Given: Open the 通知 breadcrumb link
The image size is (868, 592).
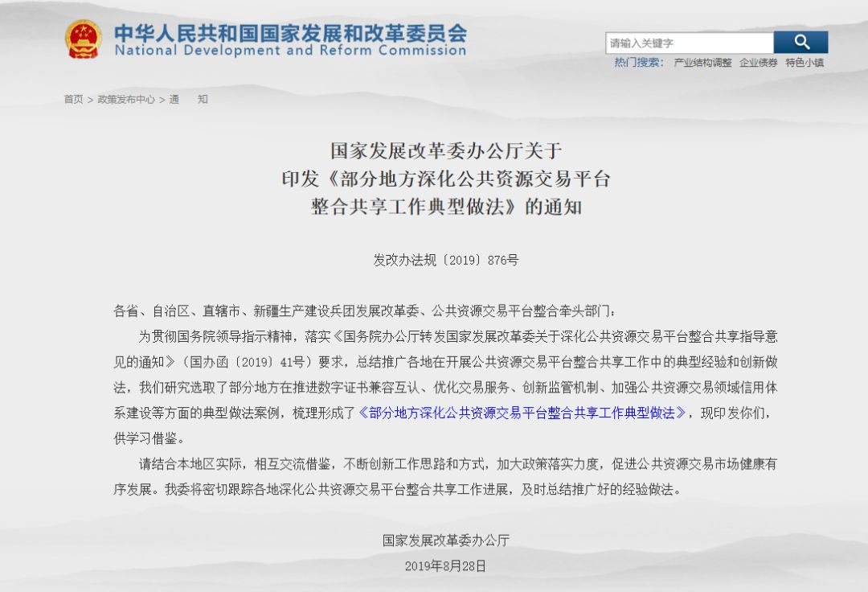Looking at the screenshot, I should coord(188,99).
